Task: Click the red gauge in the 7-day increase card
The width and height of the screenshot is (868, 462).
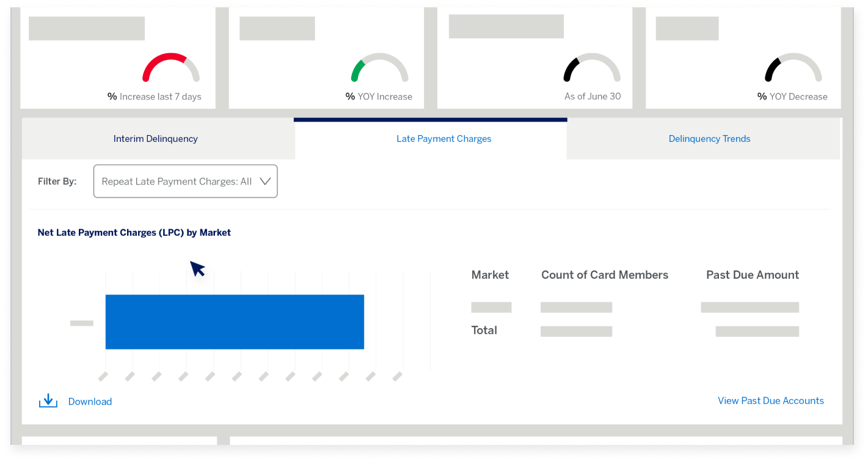Action: (x=170, y=66)
